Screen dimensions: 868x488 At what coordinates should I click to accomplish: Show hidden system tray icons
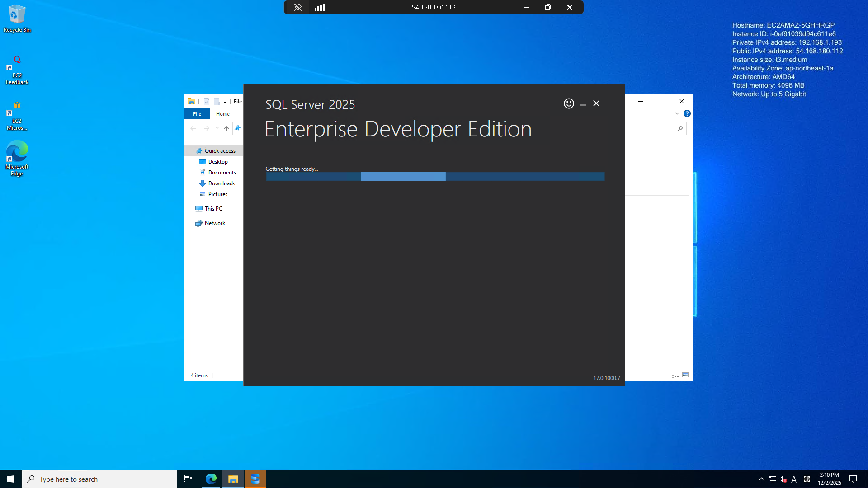(761, 479)
